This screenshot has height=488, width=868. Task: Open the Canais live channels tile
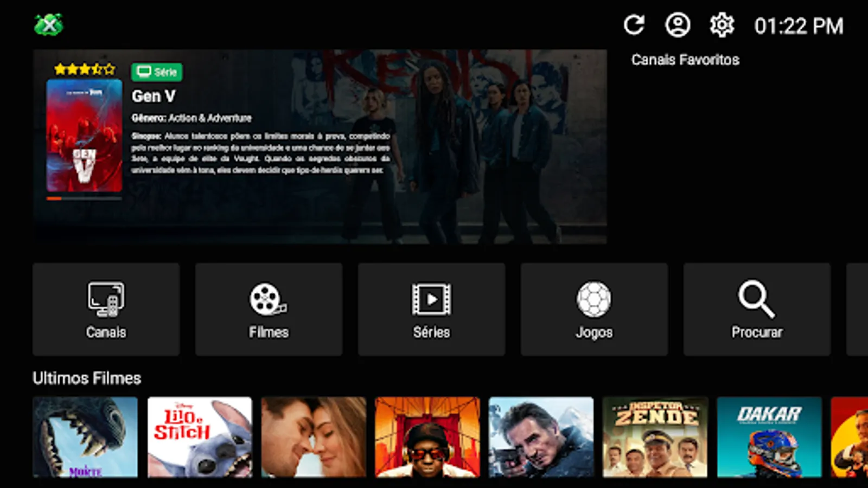[106, 310]
